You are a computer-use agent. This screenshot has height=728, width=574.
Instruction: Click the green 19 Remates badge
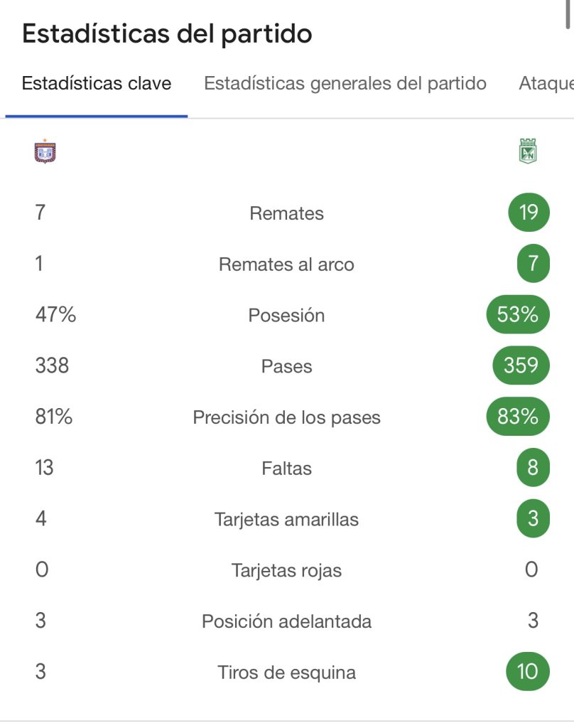pos(529,213)
